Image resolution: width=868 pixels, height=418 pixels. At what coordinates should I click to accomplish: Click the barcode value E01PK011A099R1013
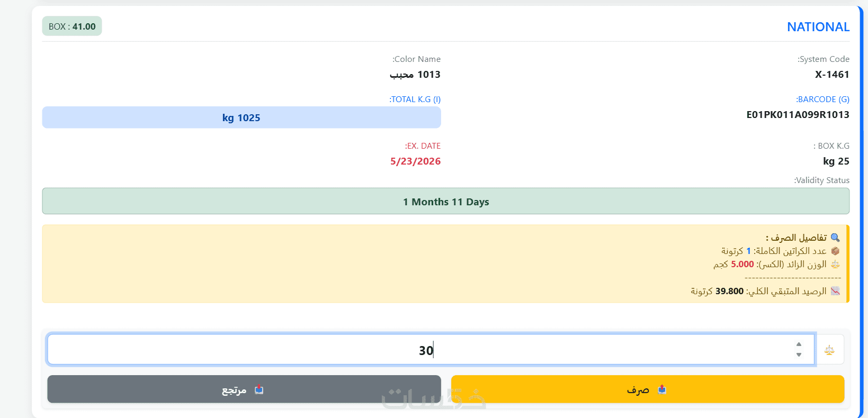(x=798, y=115)
